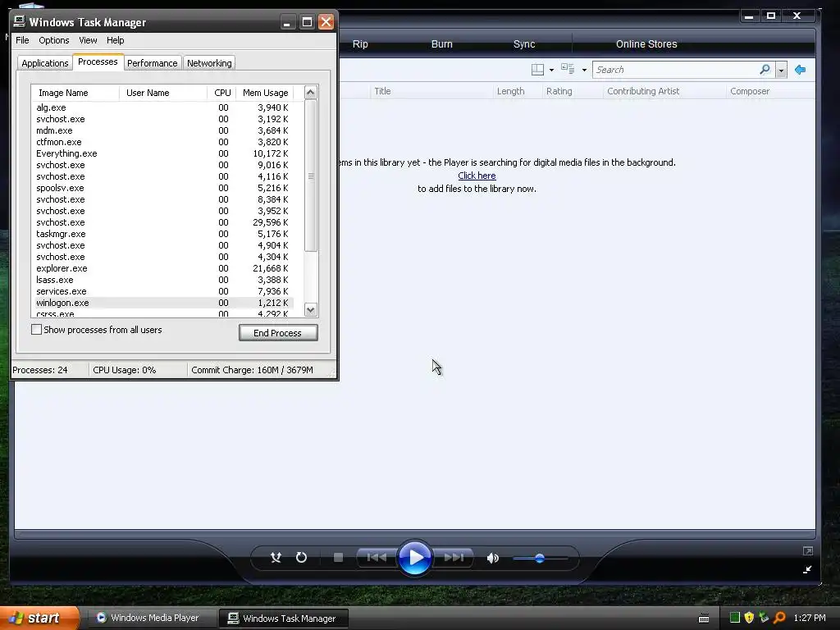840x630 pixels.
Task: Sort library by the Composer column
Action: (x=770, y=91)
